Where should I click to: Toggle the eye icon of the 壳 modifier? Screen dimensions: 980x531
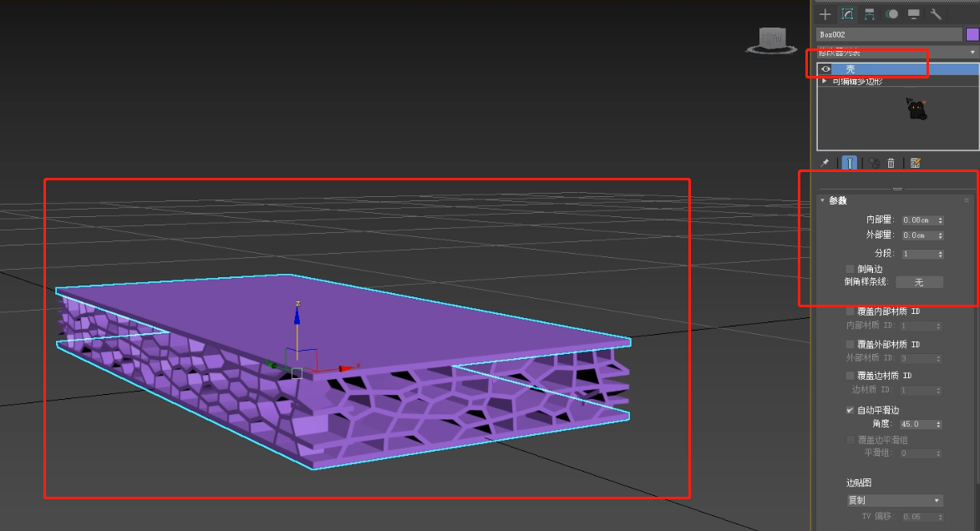[825, 68]
